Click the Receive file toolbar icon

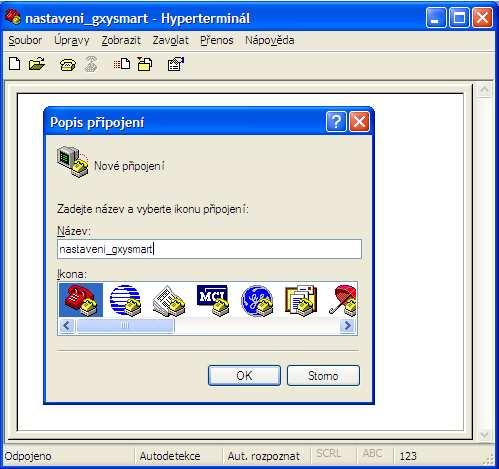[145, 64]
